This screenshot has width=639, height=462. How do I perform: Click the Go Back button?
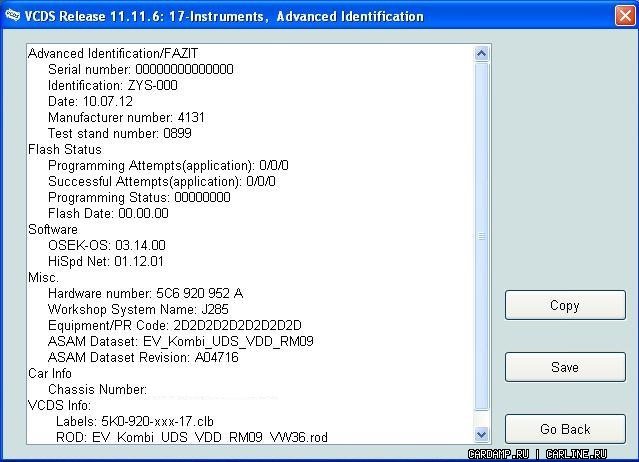565,429
